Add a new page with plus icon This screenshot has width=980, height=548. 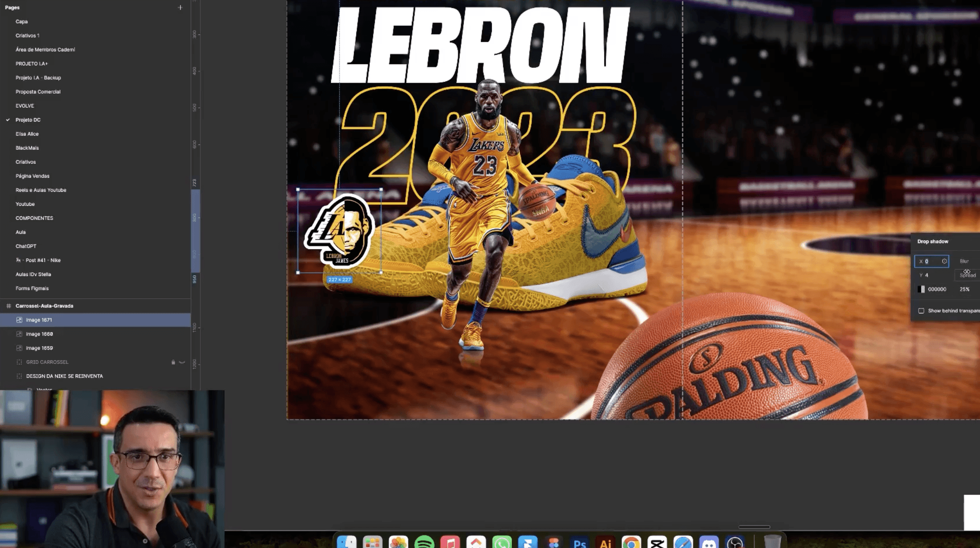(x=180, y=8)
